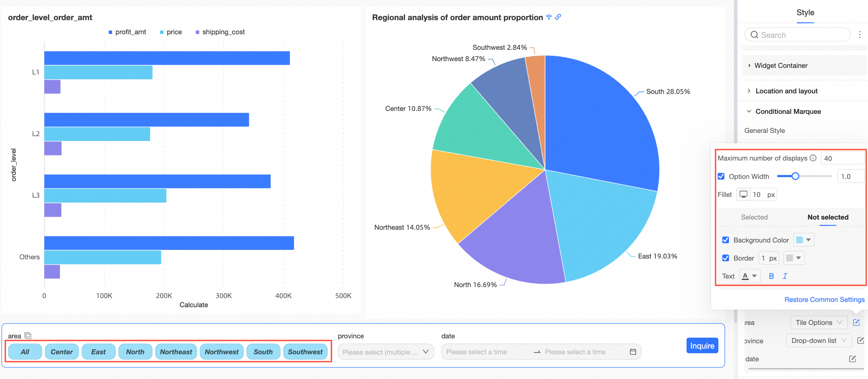Viewport: 868px width, 379px height.
Task: Click the magnifier icon in the Search box
Action: point(754,35)
